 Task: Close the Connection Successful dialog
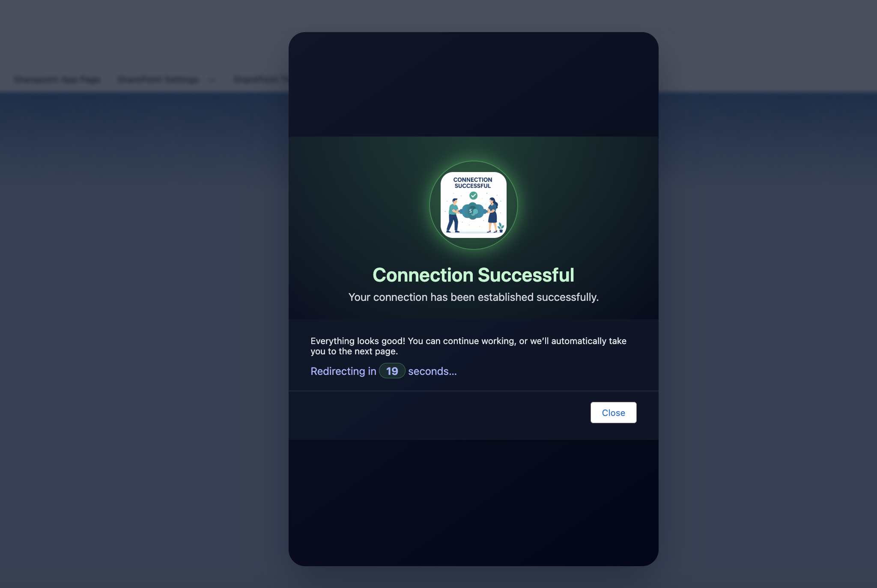[613, 413]
